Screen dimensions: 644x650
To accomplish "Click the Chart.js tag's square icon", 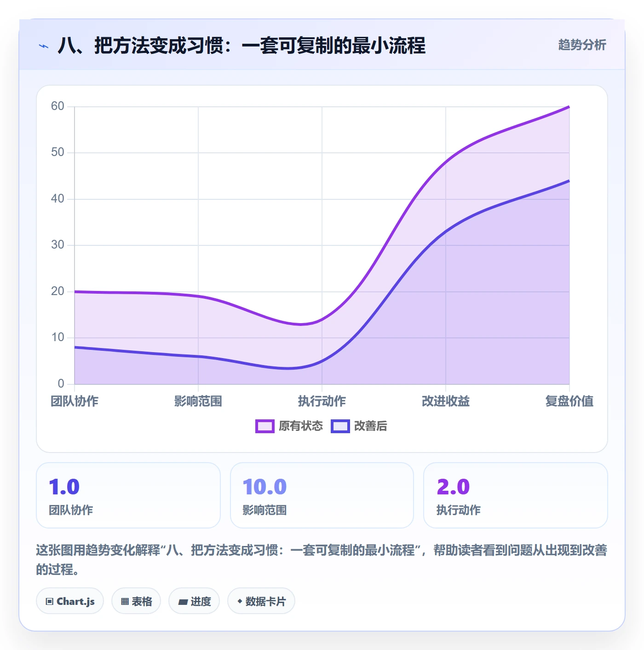I will 50,601.
